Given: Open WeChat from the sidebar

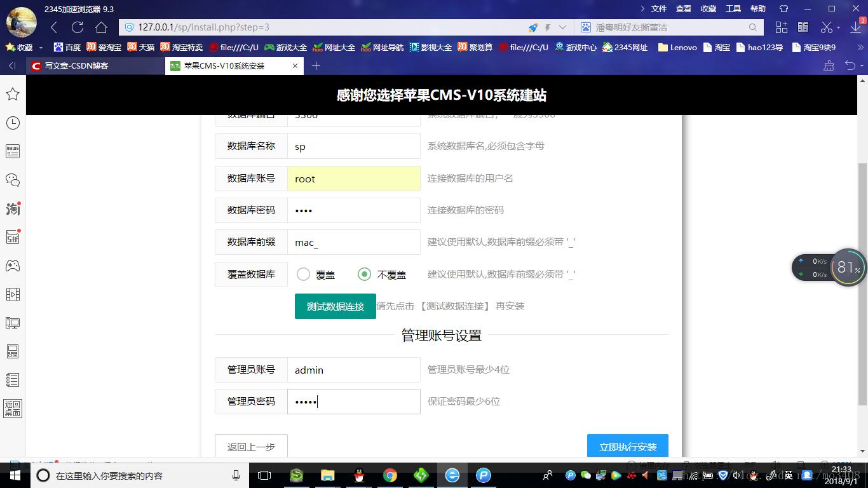Looking at the screenshot, I should click(13, 180).
